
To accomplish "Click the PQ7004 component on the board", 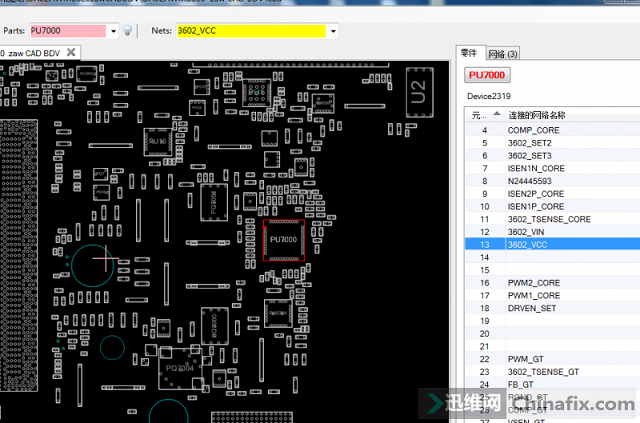I will (x=180, y=368).
